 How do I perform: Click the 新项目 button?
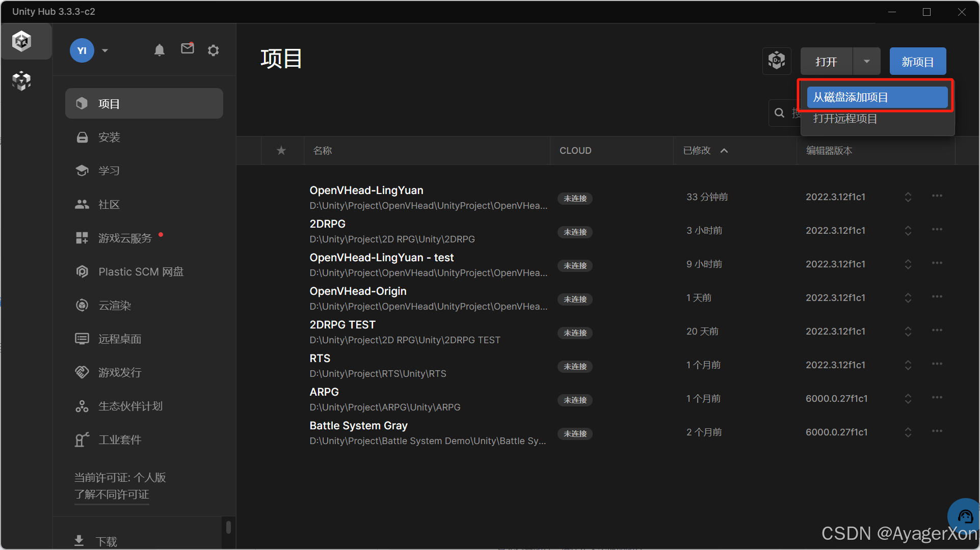(918, 62)
